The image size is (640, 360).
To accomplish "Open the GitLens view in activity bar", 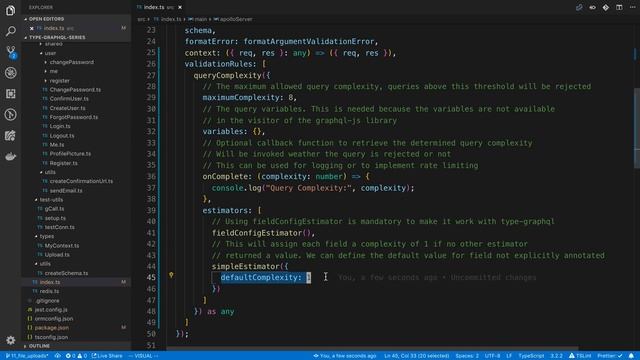I will 11,114.
